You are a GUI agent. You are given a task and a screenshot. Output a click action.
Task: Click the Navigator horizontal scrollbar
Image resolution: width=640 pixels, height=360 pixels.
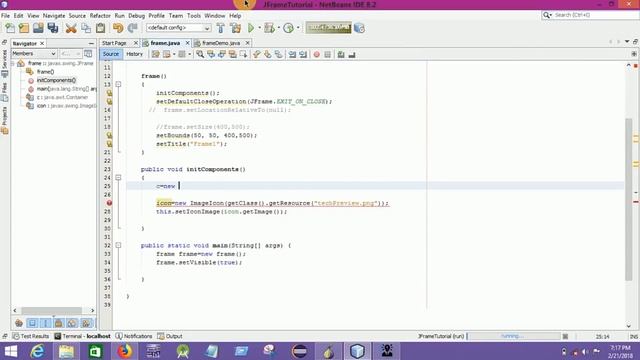pyautogui.click(x=51, y=310)
